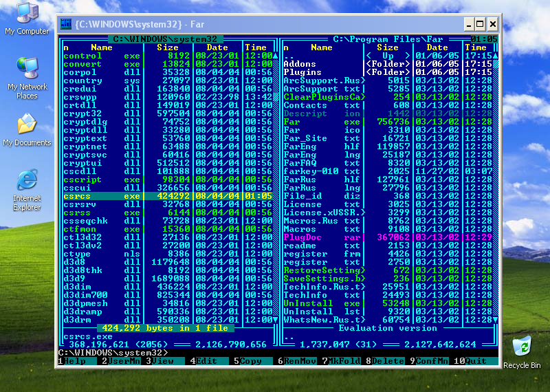This screenshot has height=392, width=550.
Task: Select ClearPluginsCa file row
Action: 388,97
